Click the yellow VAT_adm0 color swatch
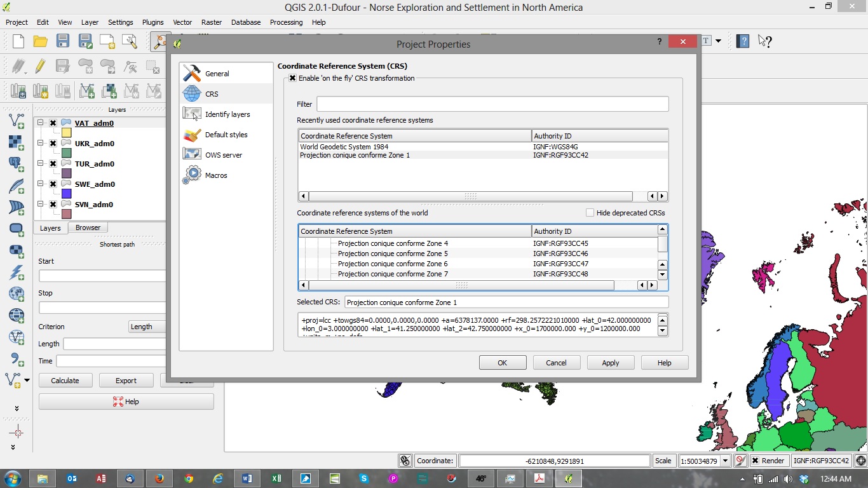 click(x=67, y=133)
